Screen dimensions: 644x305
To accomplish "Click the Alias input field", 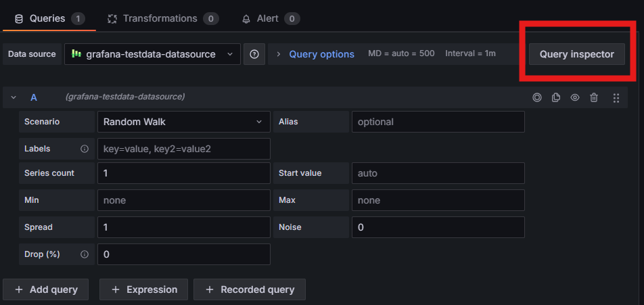I will 438,122.
